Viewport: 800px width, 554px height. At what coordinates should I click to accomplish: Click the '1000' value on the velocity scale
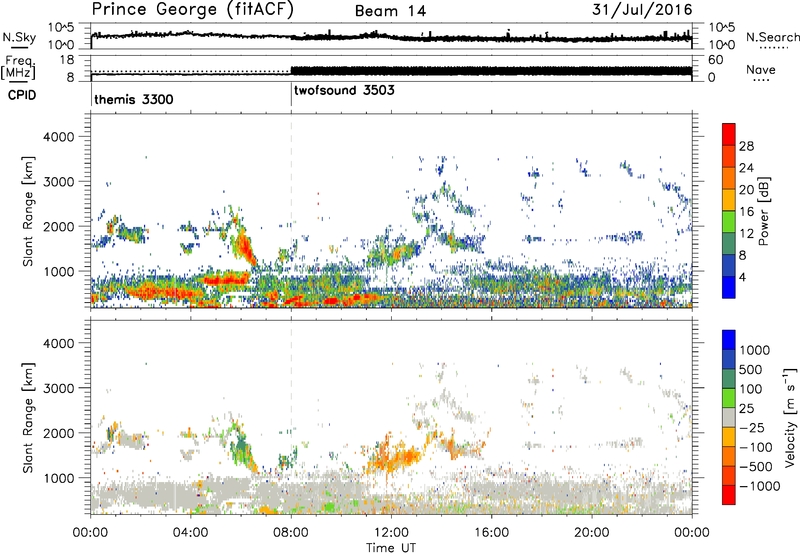click(x=754, y=350)
